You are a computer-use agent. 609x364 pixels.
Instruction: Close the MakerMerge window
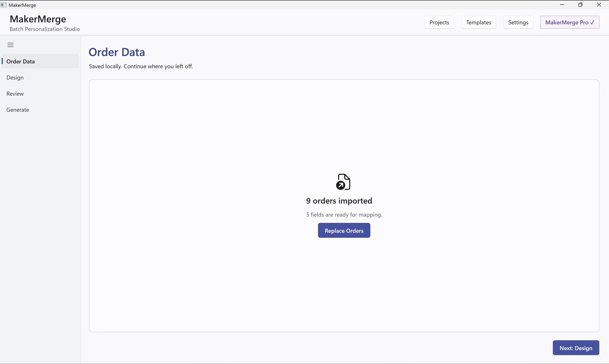(x=599, y=5)
